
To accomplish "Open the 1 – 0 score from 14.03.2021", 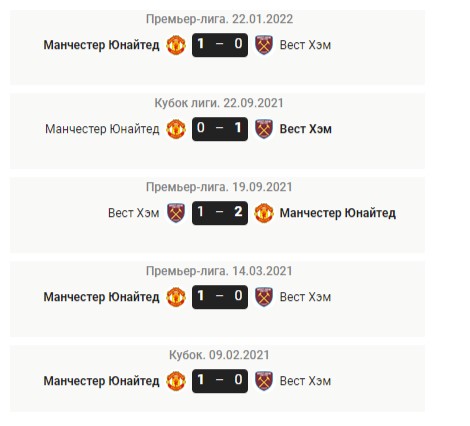I will pyautogui.click(x=220, y=297).
